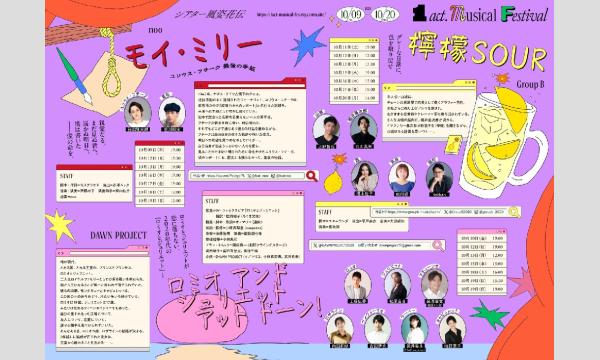Open the festival URL at the top
600x360 pixels.
291,15
